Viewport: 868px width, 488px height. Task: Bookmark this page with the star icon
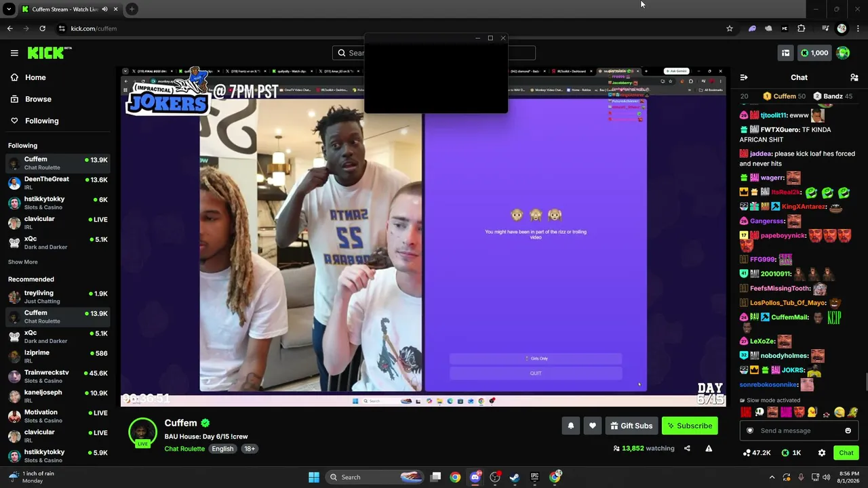tap(730, 28)
